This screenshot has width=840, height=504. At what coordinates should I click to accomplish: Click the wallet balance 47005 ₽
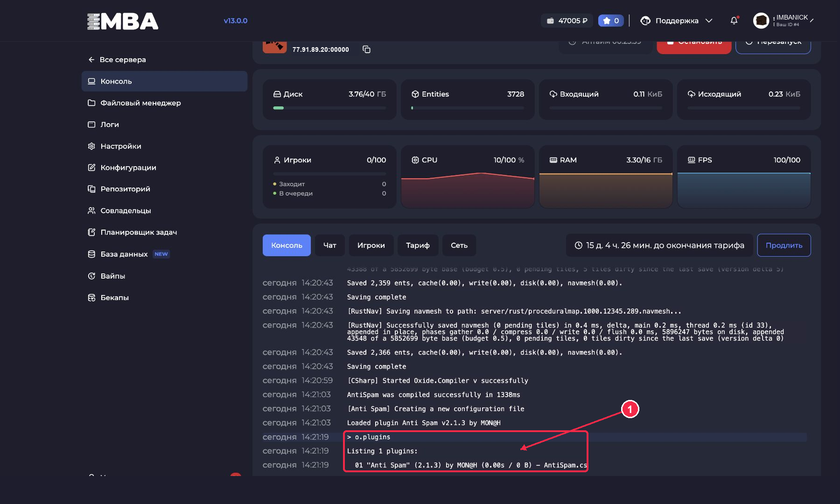pos(567,21)
